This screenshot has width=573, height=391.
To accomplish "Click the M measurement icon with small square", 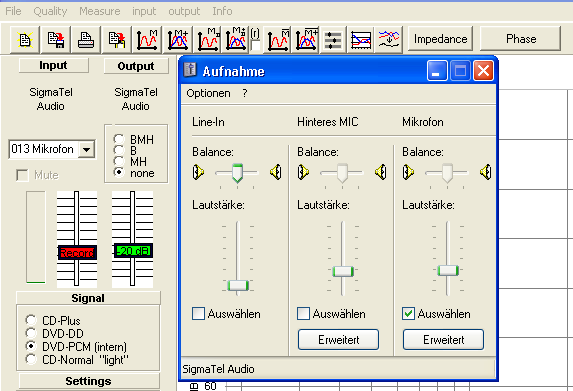I will pos(208,39).
